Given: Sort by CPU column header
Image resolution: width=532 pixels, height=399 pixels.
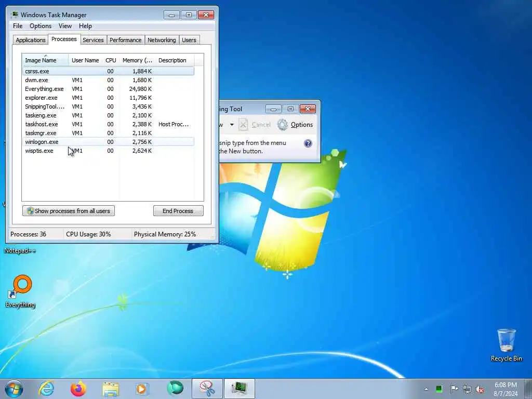Looking at the screenshot, I should [111, 60].
